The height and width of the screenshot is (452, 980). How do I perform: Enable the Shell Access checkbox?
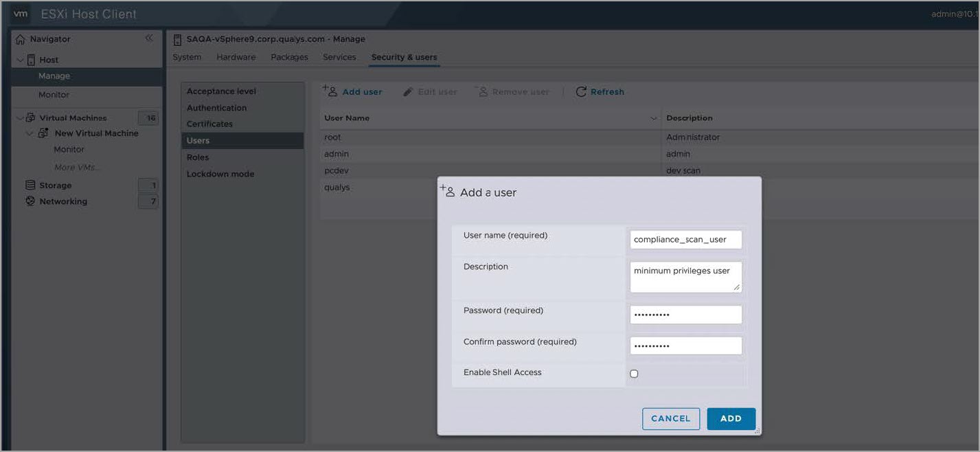click(x=634, y=374)
